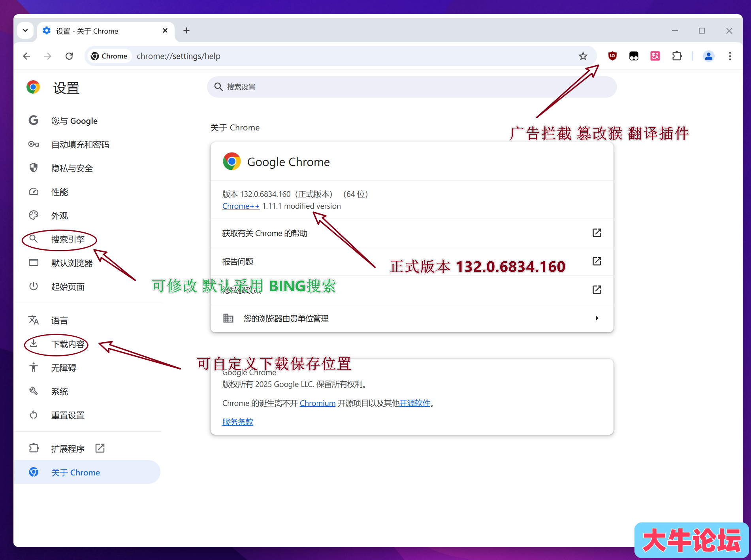
Task: Open the tab search dropdown
Action: 25,30
